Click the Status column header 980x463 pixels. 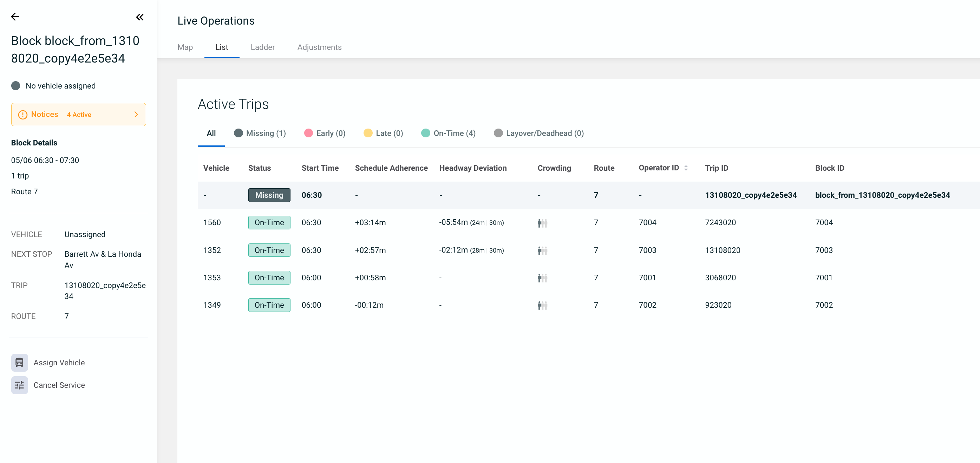(260, 168)
